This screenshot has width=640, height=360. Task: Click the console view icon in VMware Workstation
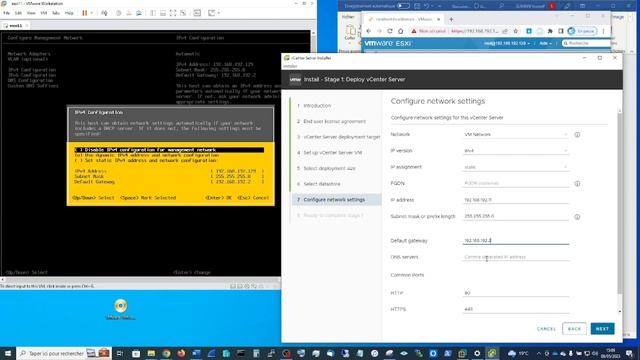pos(197,13)
